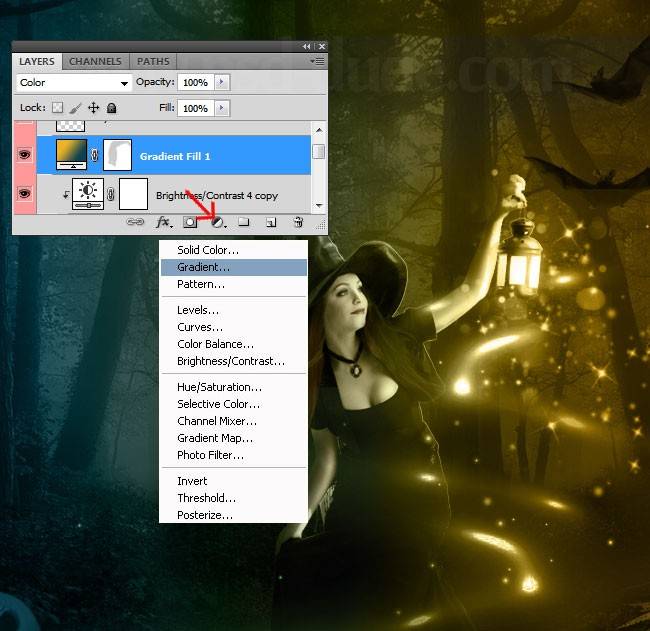Toggle the lock all padlock
This screenshot has width=650, height=631.
pos(112,108)
